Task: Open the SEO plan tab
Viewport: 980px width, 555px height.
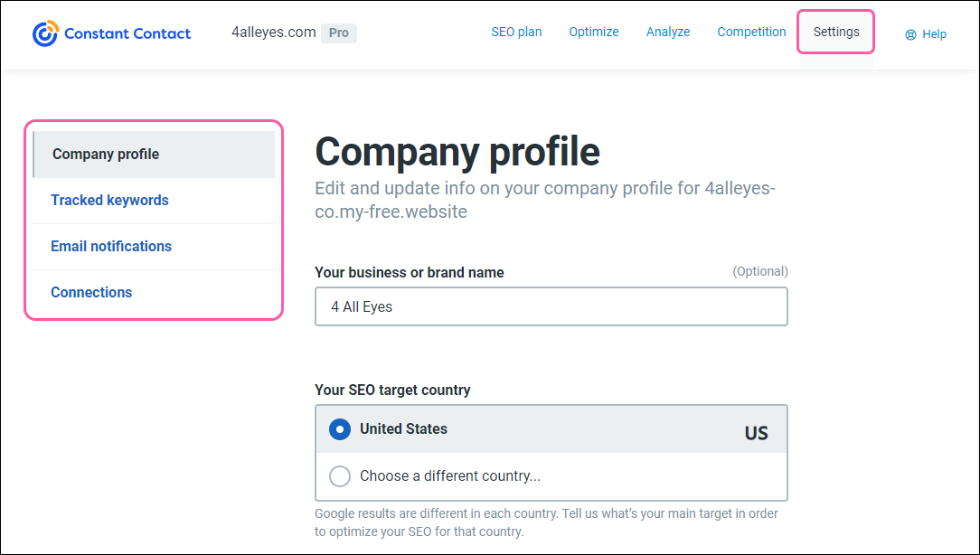Action: click(x=516, y=32)
